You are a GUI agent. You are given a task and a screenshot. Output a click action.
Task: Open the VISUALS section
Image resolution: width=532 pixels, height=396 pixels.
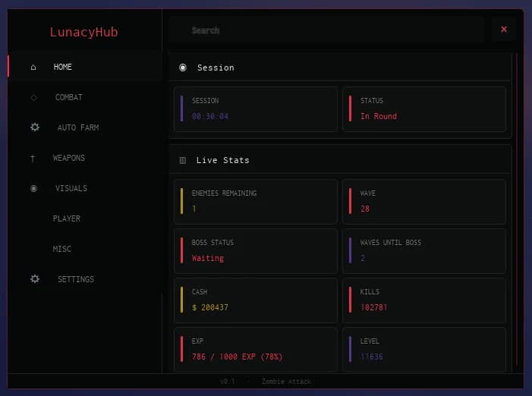pyautogui.click(x=85, y=188)
